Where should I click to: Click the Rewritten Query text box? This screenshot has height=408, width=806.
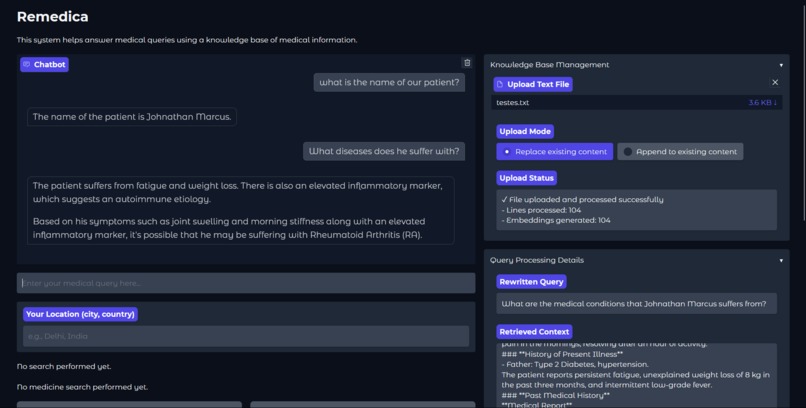coord(636,304)
